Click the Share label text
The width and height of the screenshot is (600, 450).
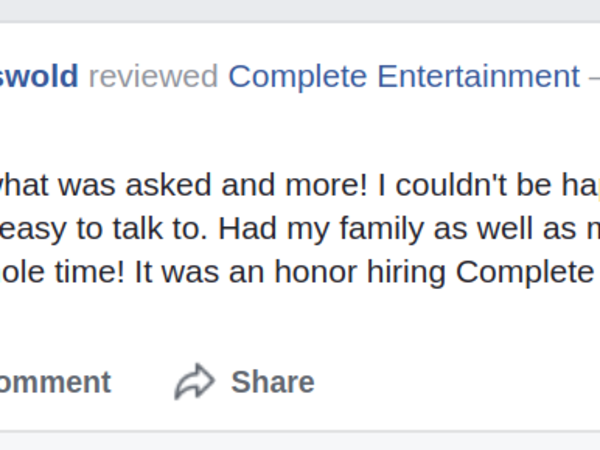273,382
